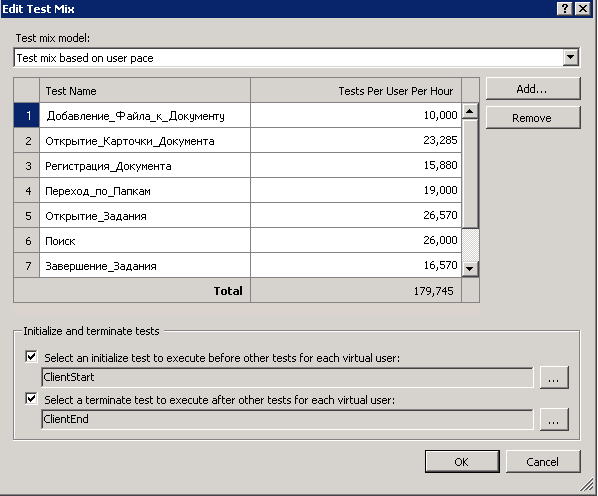598x496 pixels.
Task: Click the ClientStart initialize test field
Action: pos(287,377)
